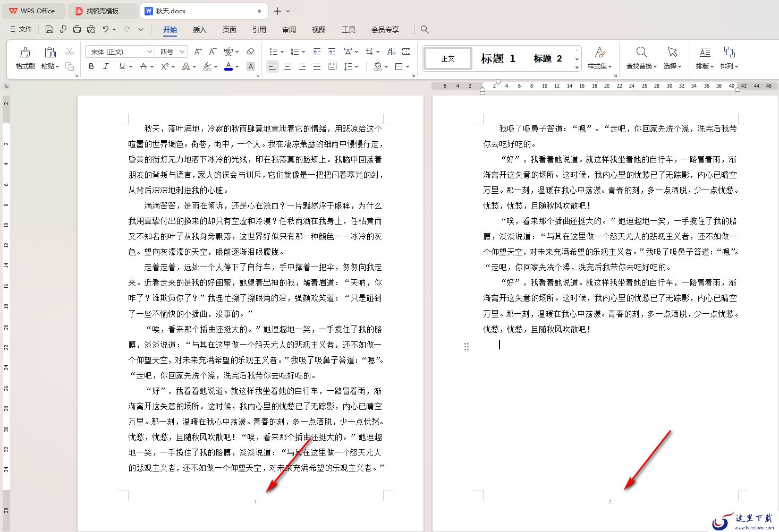The image size is (779, 532).
Task: Click the Layout (排版) icon
Action: tap(705, 52)
